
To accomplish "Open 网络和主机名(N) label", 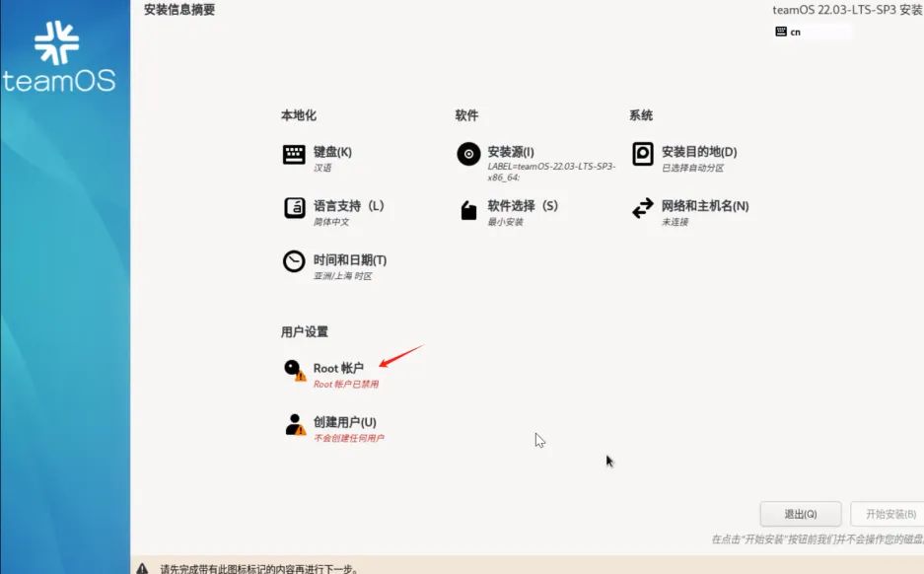I will (x=705, y=206).
